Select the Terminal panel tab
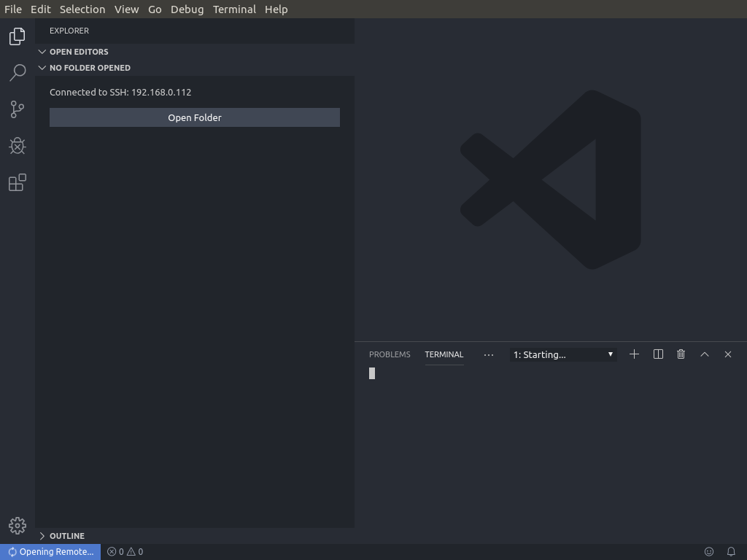Screen dimensions: 747x560 pyautogui.click(x=444, y=354)
